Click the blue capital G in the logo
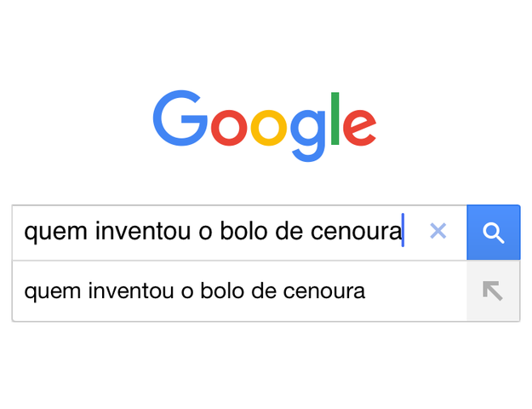The width and height of the screenshot is (532, 409). [x=180, y=118]
